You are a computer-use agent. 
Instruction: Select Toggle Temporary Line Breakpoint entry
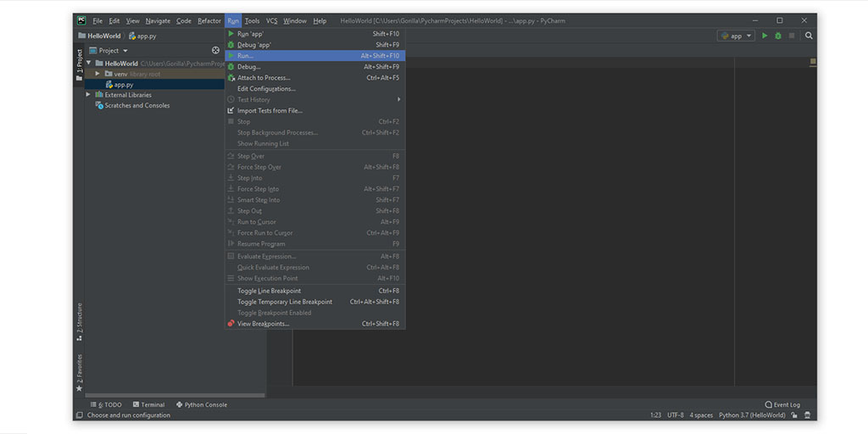click(315, 302)
